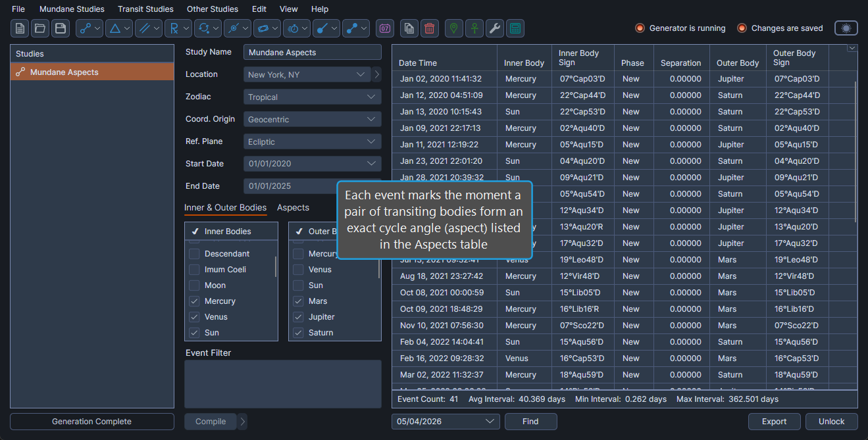Open the Edit menu
Screen dimensions: 868x440
pos(259,9)
